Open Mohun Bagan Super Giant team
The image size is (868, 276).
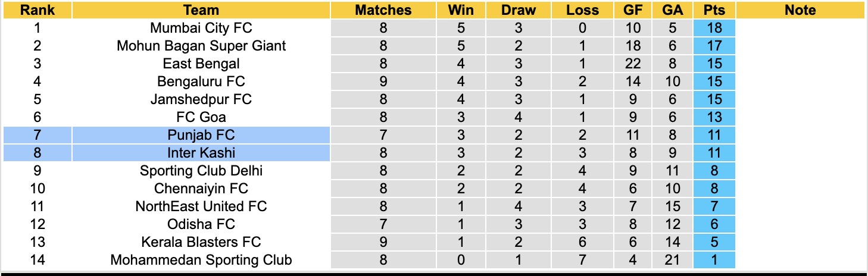(x=201, y=46)
